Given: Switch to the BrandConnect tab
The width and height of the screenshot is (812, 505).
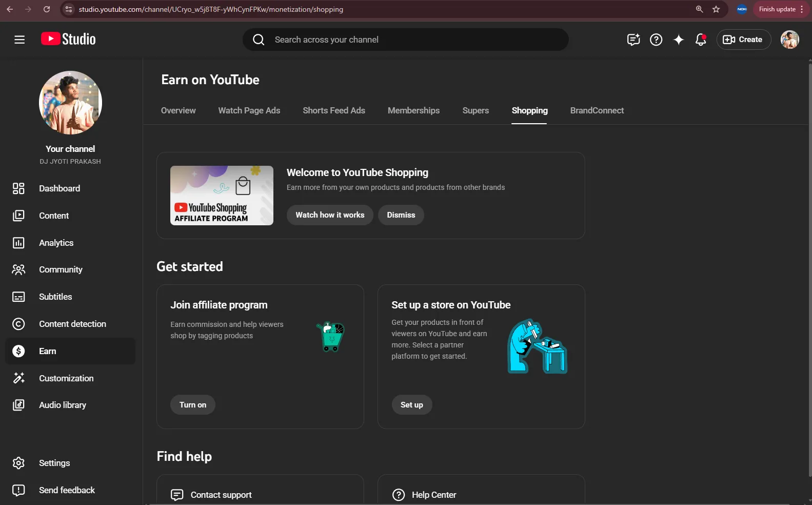Looking at the screenshot, I should [597, 110].
